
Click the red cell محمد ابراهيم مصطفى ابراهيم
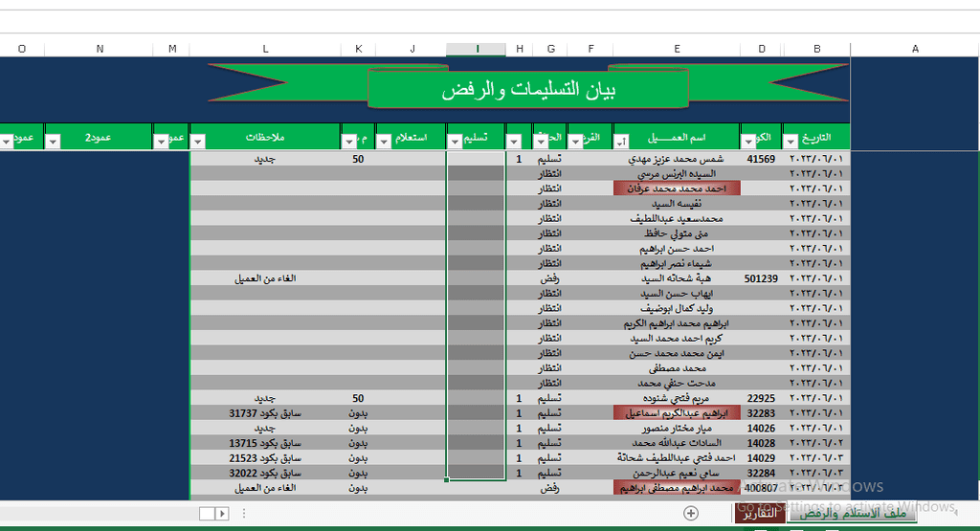677,487
